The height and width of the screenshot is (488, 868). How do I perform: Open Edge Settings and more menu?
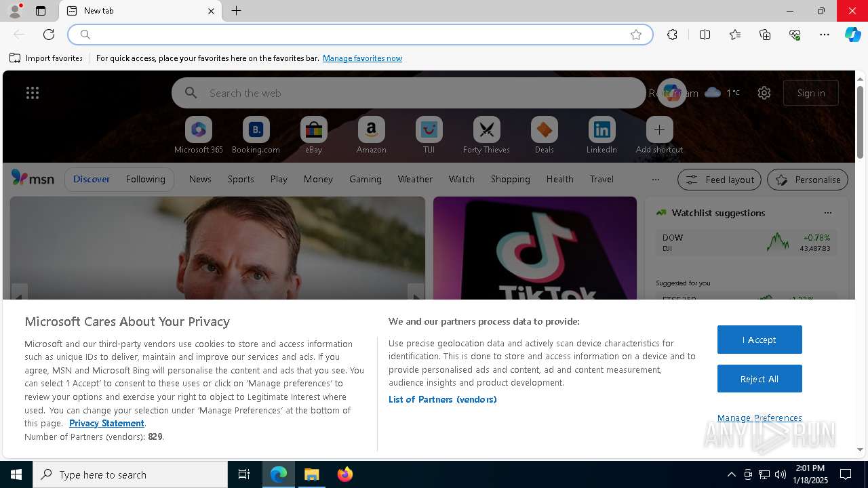pyautogui.click(x=825, y=35)
